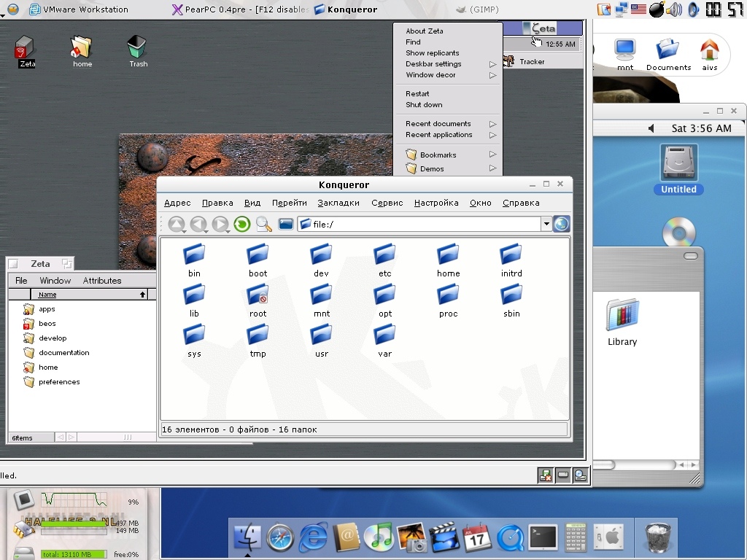Switch to the GIMP taskbar entry
747x560 pixels.
pyautogui.click(x=477, y=9)
